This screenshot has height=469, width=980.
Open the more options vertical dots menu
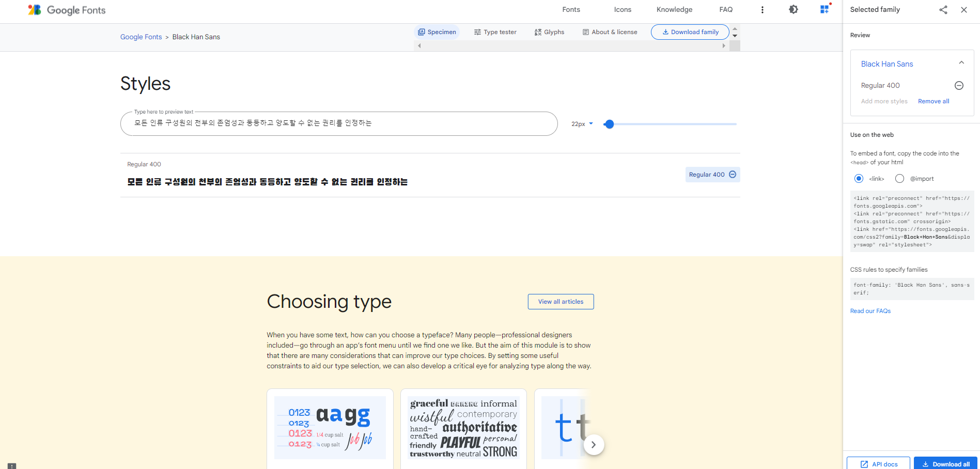[x=763, y=10]
